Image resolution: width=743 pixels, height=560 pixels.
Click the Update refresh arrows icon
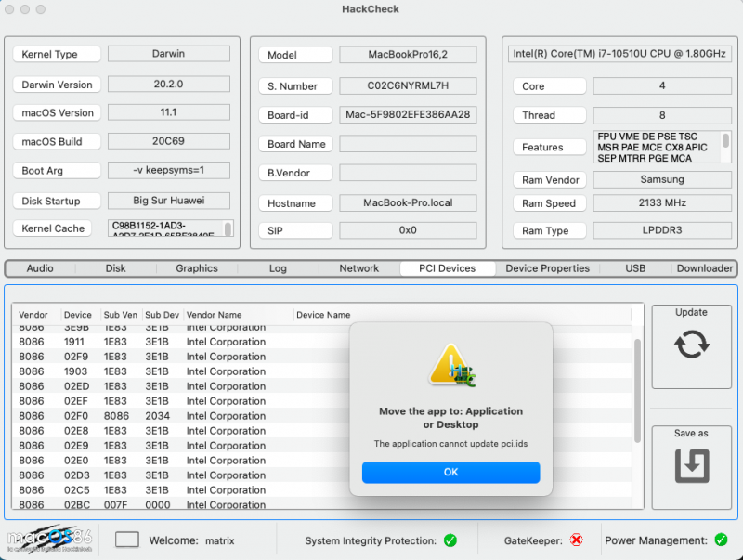691,345
